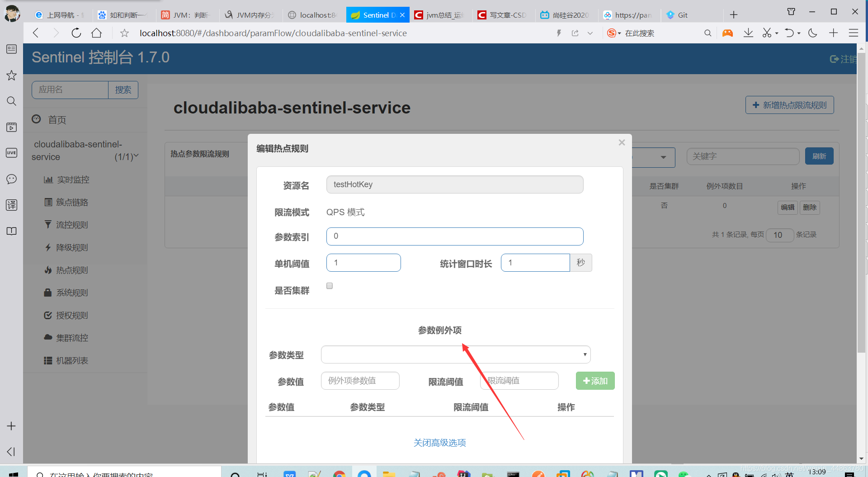The width and height of the screenshot is (868, 477).
Task: Open the video icon in the browser sidebar
Action: 11,127
